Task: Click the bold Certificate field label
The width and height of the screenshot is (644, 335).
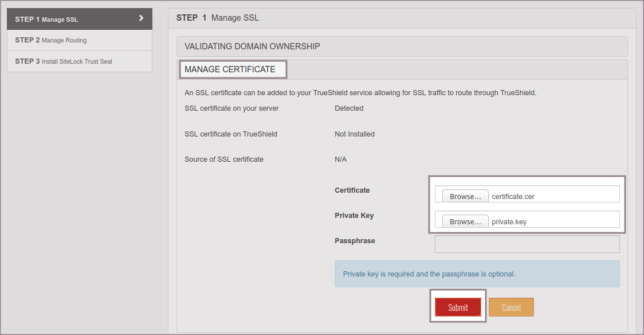Action: point(352,190)
